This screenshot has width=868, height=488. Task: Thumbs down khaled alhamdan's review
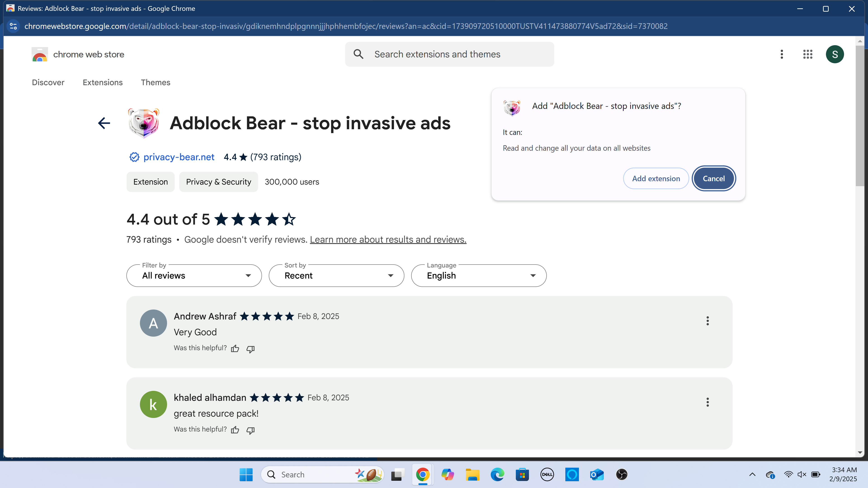coord(250,430)
